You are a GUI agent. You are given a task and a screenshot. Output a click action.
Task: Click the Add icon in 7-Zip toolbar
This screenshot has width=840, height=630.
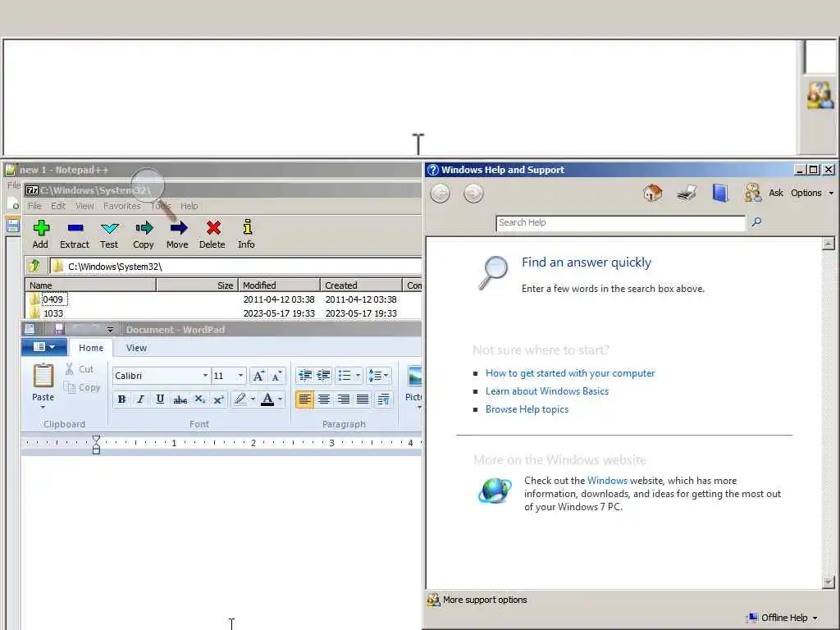[x=41, y=228]
